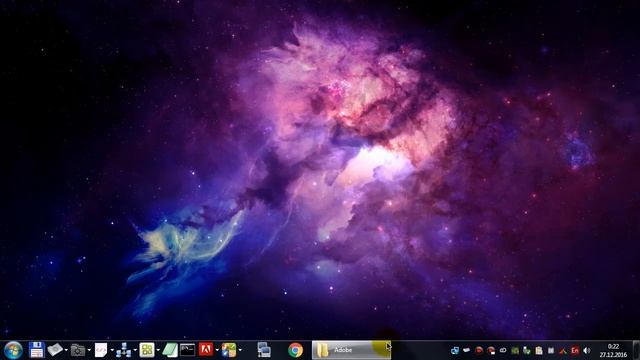Click the clipboard tray icon
This screenshot has width=640, height=360.
(x=539, y=350)
